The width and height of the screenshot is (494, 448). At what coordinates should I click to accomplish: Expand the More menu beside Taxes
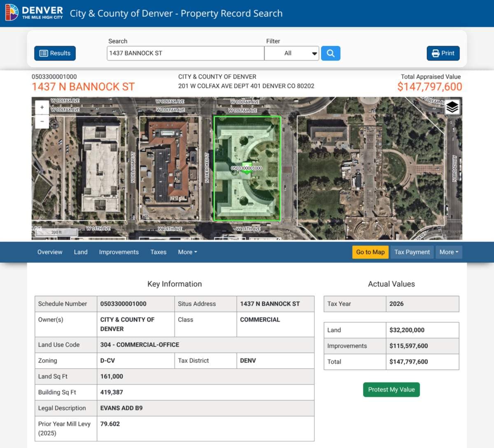[187, 252]
